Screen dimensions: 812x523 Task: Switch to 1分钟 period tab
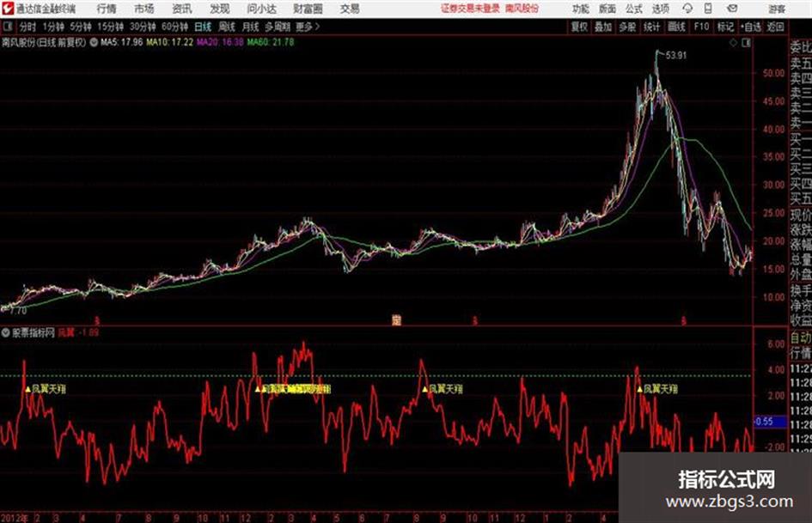(53, 27)
